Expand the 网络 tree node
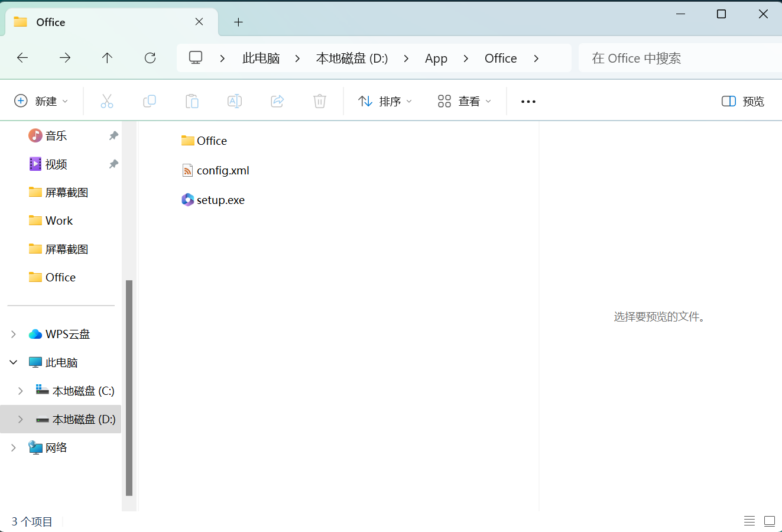 coord(14,447)
